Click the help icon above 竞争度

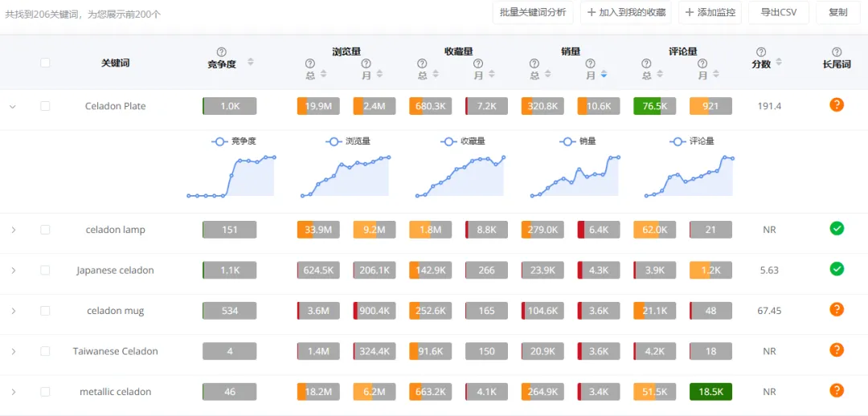click(222, 52)
